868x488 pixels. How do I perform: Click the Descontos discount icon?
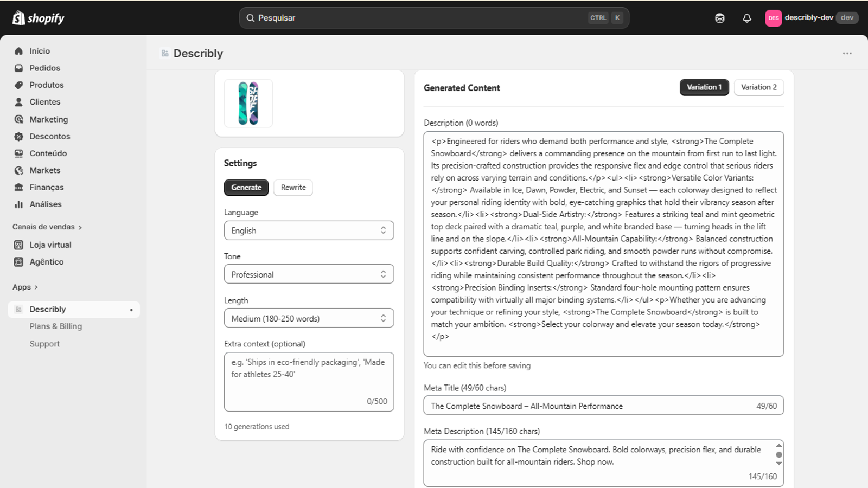[x=19, y=136]
